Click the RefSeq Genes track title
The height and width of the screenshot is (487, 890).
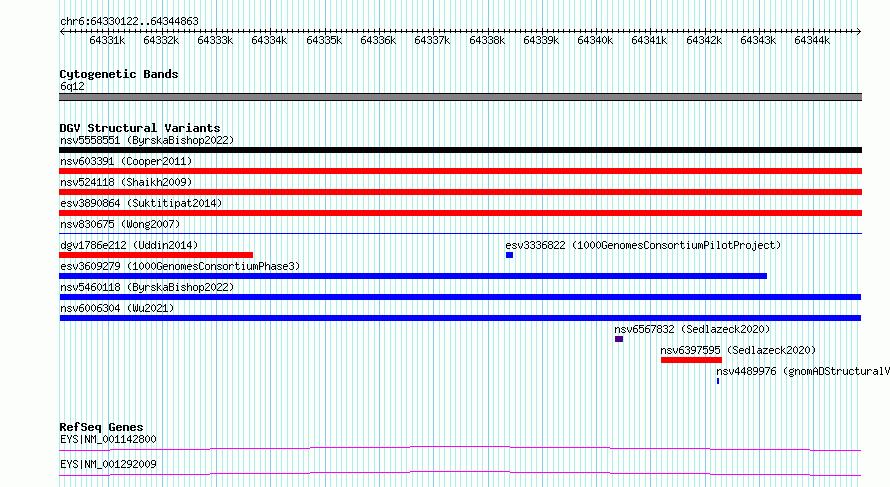[101, 427]
